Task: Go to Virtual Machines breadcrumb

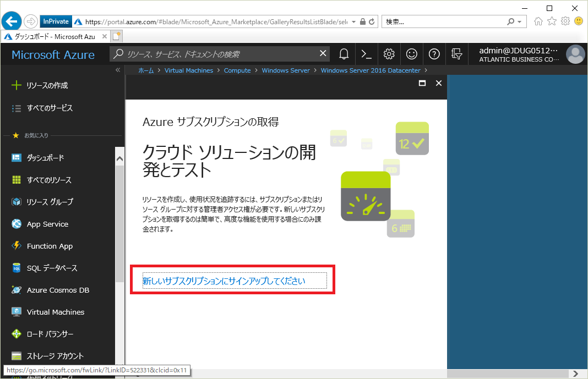Action: point(189,70)
